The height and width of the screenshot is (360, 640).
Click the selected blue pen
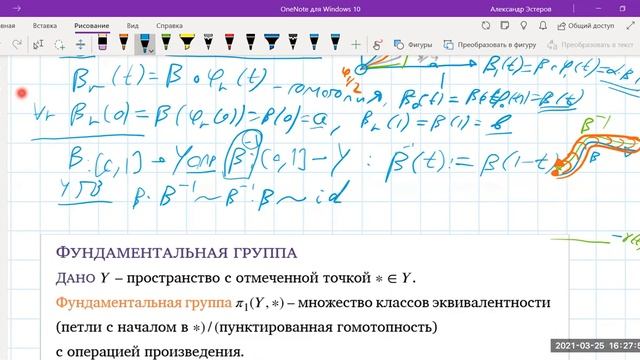click(144, 43)
